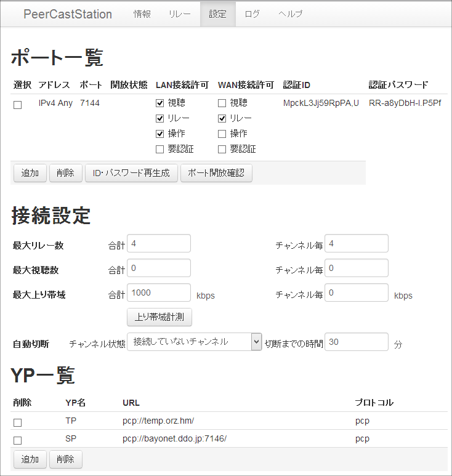
Task: Click pcp protocol cell of TP row
Action: [362, 421]
